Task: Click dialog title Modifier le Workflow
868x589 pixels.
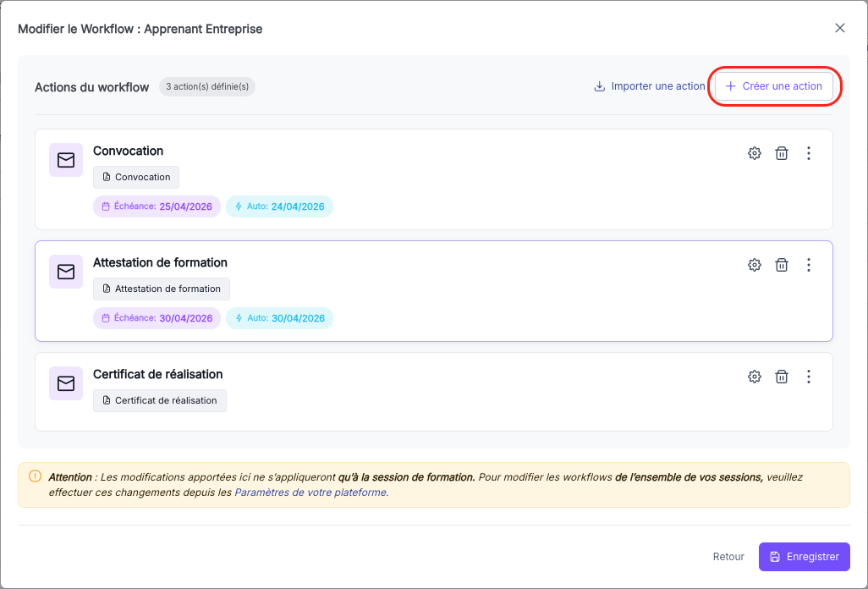Action: (x=140, y=29)
